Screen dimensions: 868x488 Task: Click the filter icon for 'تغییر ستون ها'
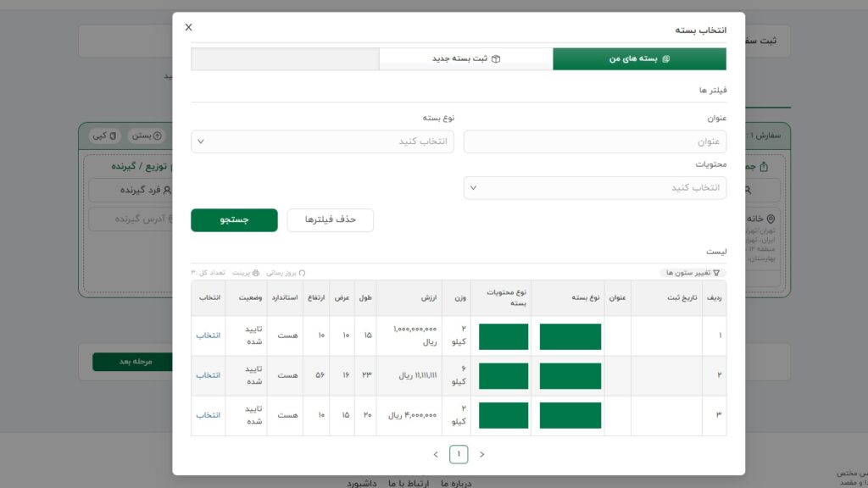tap(716, 273)
